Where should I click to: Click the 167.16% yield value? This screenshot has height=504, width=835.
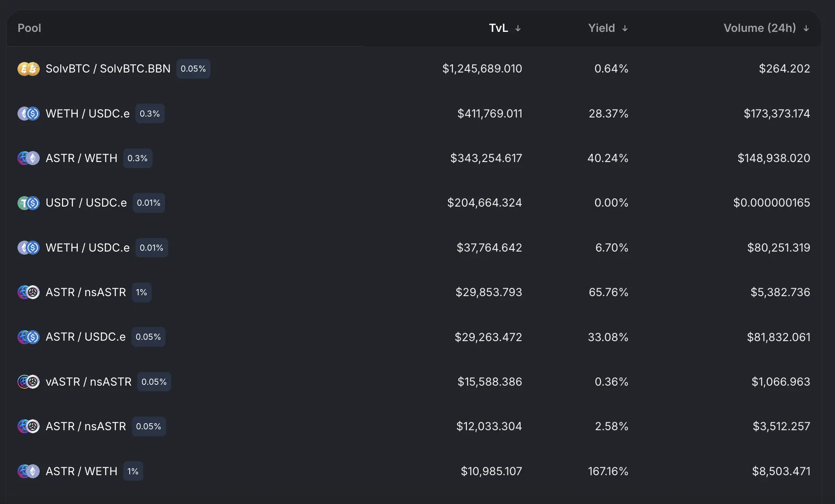[608, 471]
